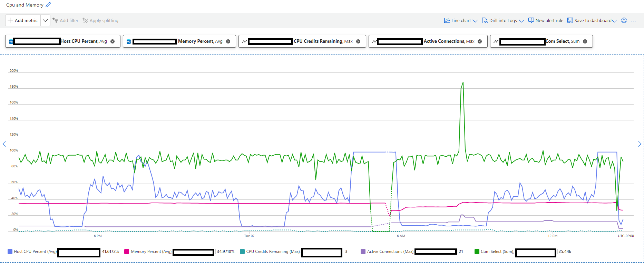This screenshot has width=644, height=265.
Task: Open the Line chart type dropdown
Action: [461, 20]
